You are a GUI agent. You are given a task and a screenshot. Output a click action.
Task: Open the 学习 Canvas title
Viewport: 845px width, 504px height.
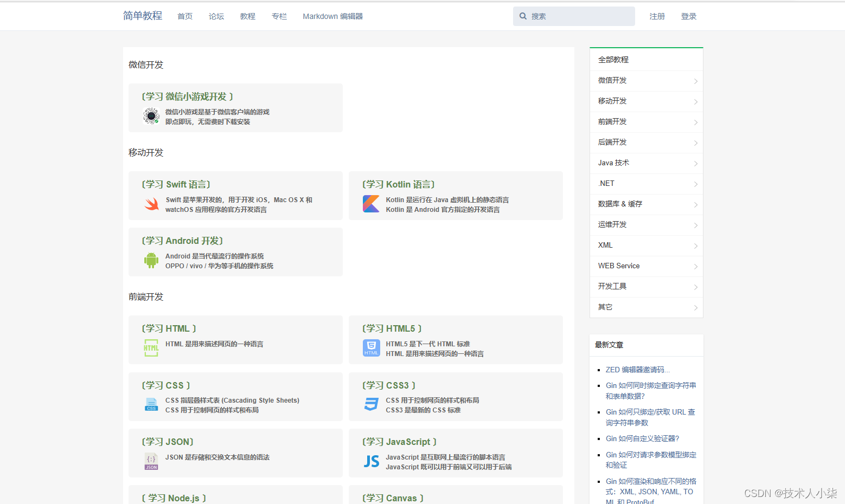(393, 498)
